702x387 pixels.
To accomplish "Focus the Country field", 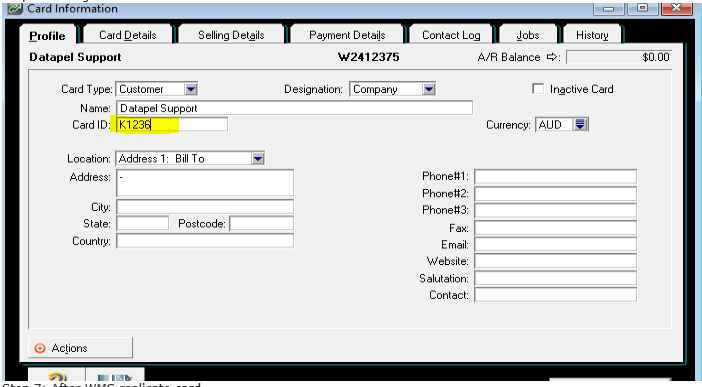I will (205, 241).
